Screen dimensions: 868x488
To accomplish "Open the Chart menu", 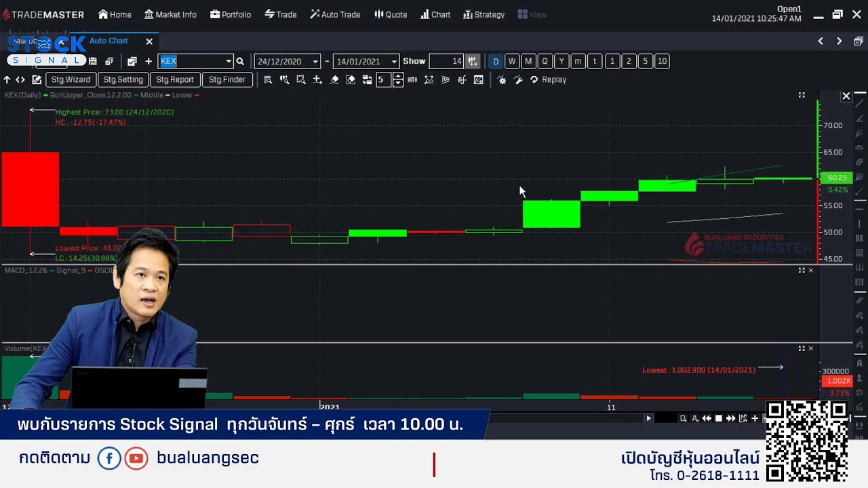I will (x=435, y=14).
